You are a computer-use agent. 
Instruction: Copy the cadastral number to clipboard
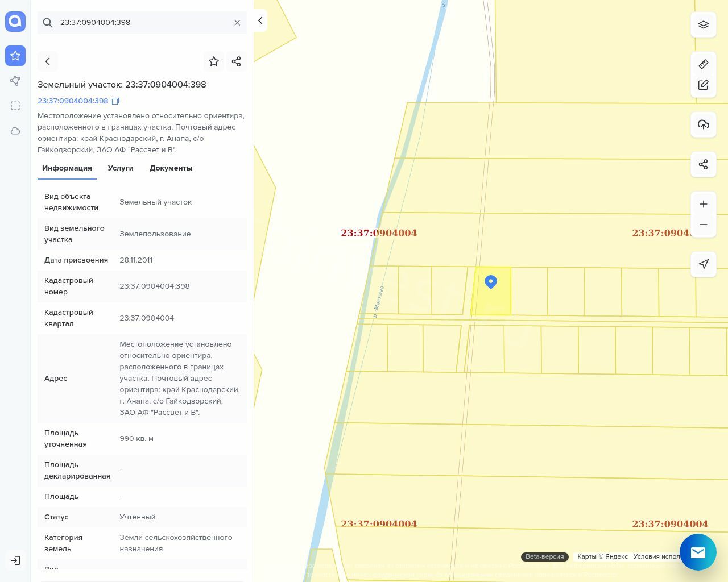pos(115,101)
